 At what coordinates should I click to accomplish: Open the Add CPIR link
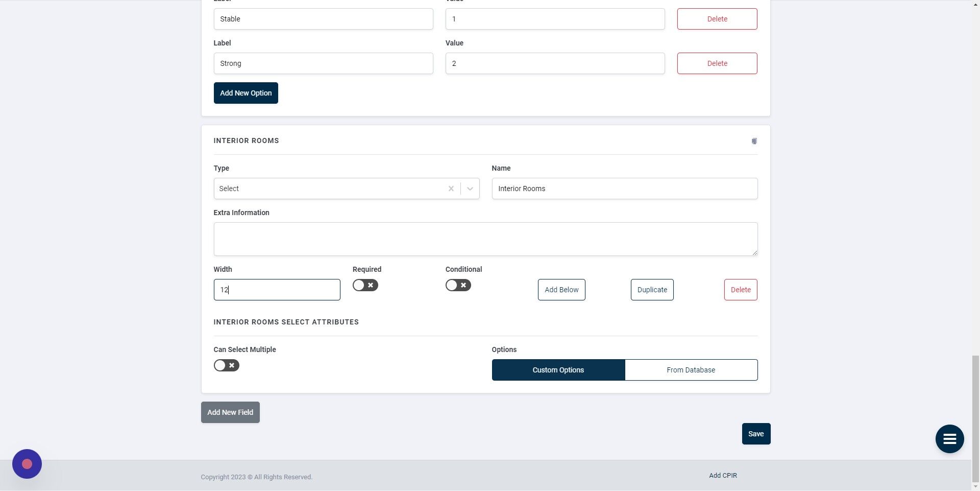pyautogui.click(x=723, y=476)
